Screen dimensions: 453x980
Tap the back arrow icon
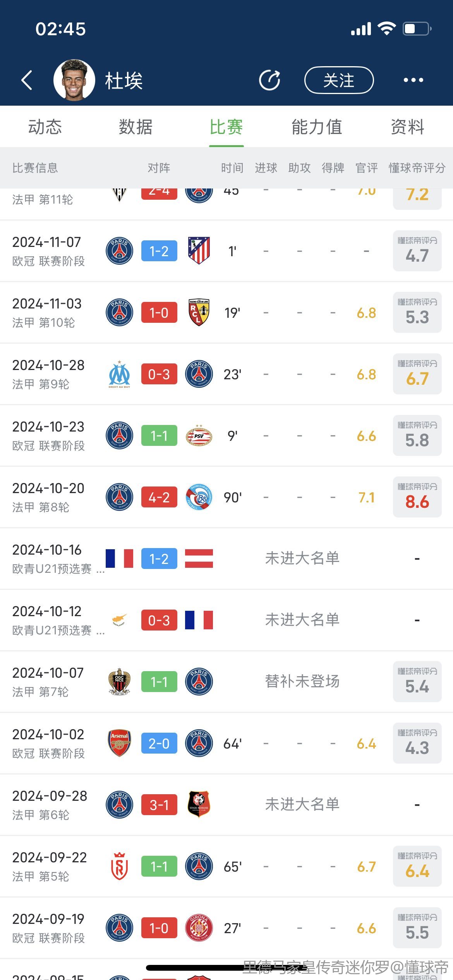(x=26, y=81)
